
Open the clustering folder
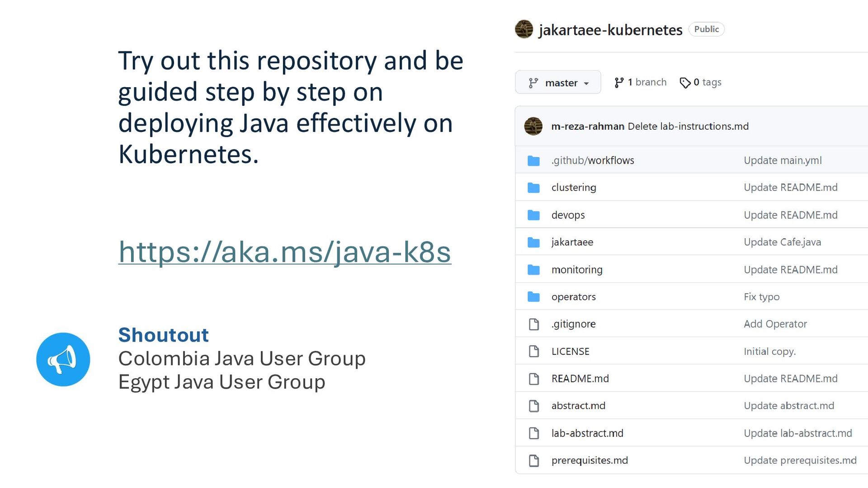[x=574, y=188]
